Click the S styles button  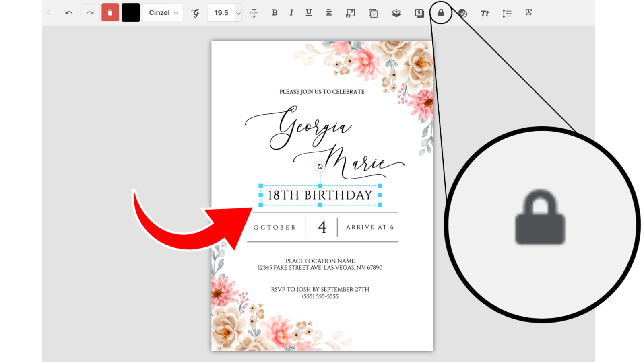[419, 13]
